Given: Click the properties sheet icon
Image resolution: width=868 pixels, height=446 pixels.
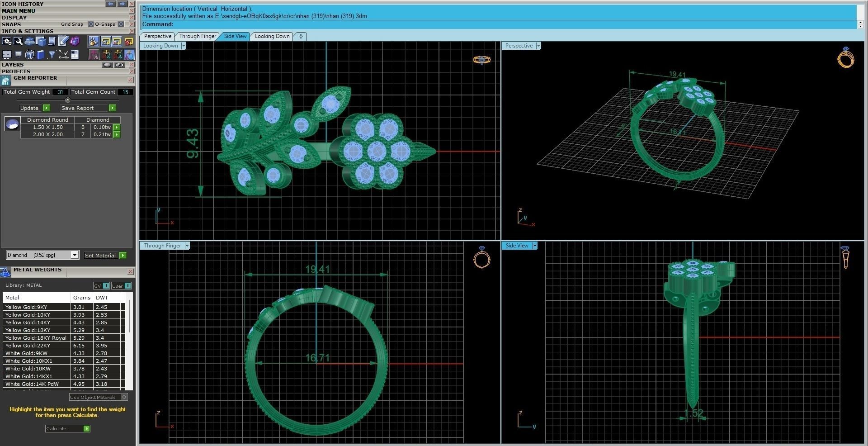Looking at the screenshot, I should [75, 55].
